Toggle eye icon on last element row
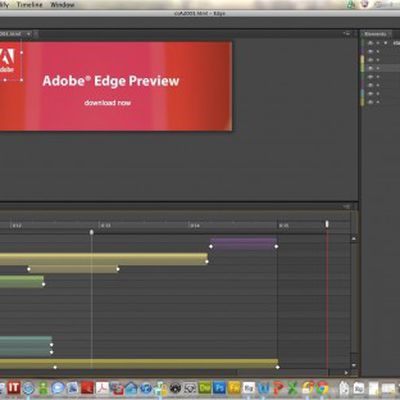Viewport: 400px width, 400px height. pyautogui.click(x=370, y=102)
